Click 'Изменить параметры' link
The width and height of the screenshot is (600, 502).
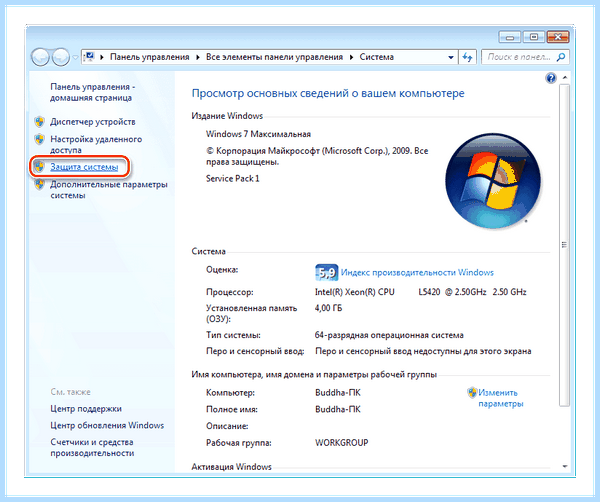click(x=501, y=398)
